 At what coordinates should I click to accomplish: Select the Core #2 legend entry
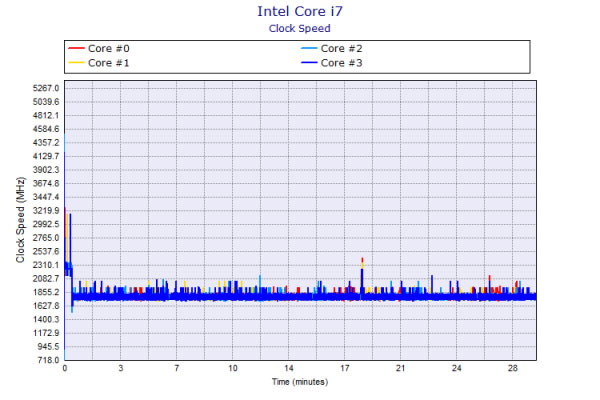[x=331, y=49]
